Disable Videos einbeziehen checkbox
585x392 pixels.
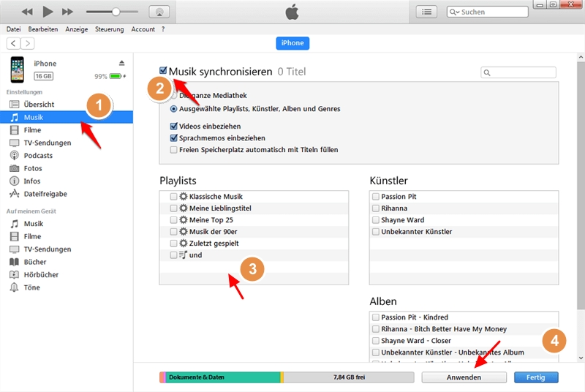pos(174,126)
